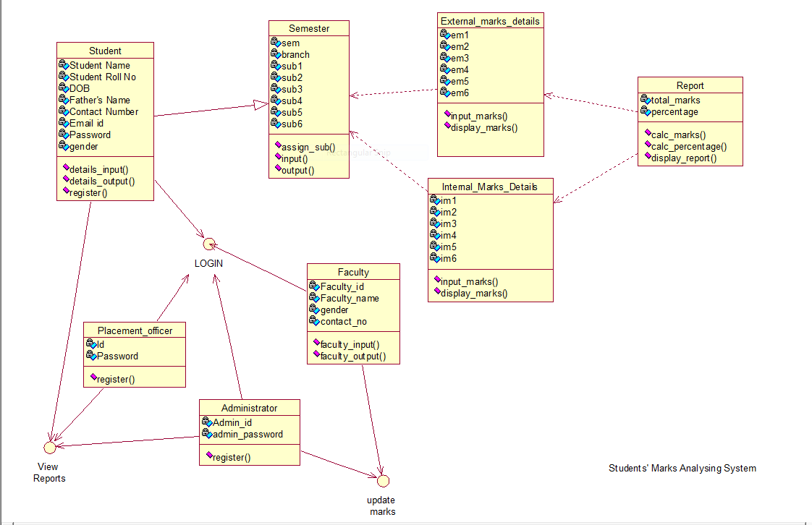Click the 'contact_no' attribute in Faculty
The height and width of the screenshot is (525, 812).
[x=343, y=322]
